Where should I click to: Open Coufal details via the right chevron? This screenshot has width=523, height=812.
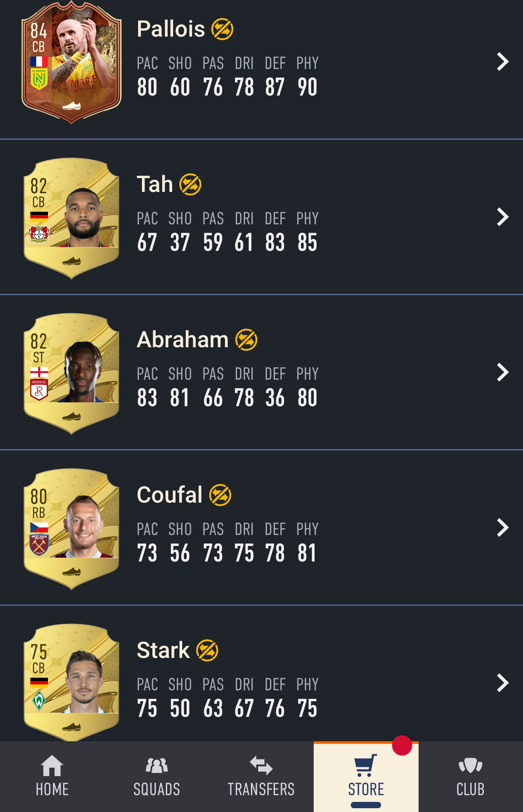(503, 528)
